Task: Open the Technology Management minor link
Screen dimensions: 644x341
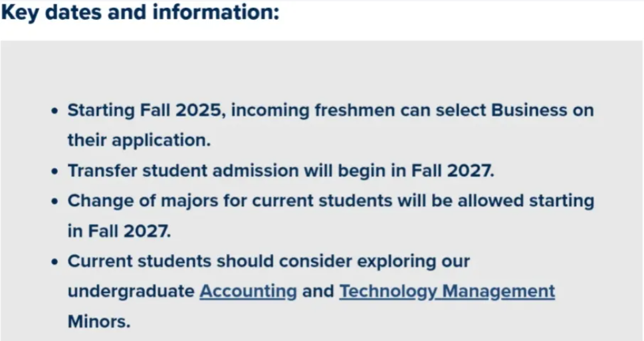Action: [447, 292]
